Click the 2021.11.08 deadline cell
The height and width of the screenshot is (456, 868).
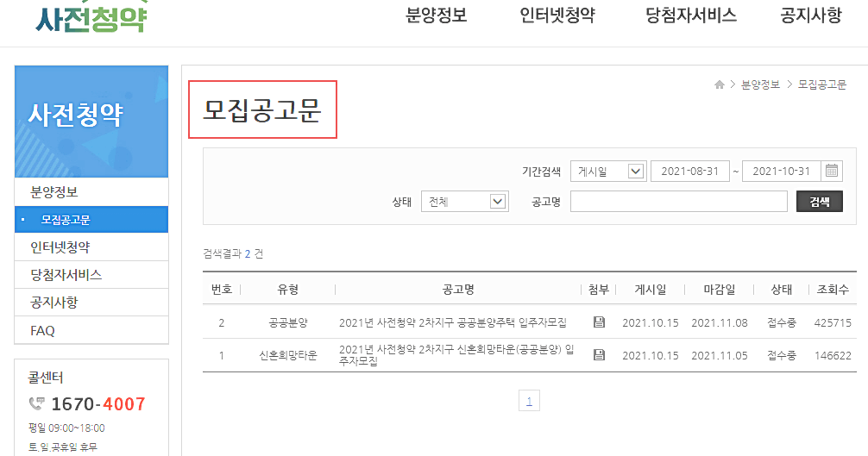tap(720, 322)
